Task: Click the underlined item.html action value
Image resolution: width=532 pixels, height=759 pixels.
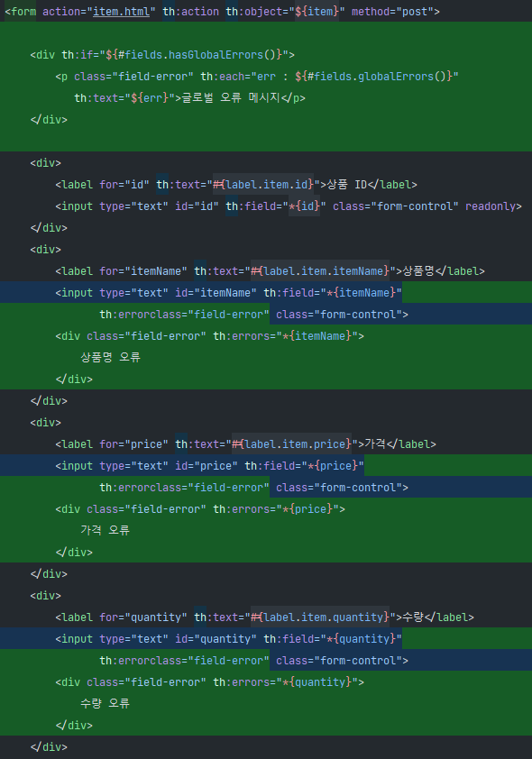Action: pos(121,11)
